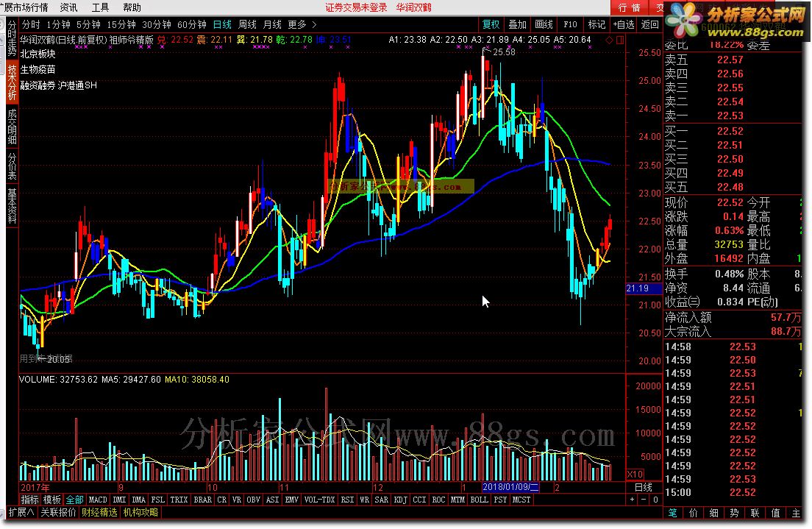Open 基本资料 in left sidebar
812x529 pixels.
pos(12,206)
